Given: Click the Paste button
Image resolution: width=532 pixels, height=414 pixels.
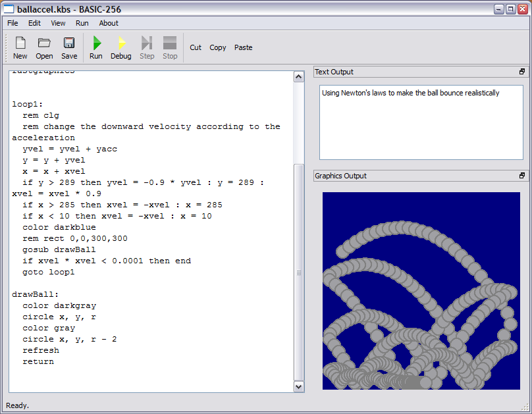Looking at the screenshot, I should (243, 47).
